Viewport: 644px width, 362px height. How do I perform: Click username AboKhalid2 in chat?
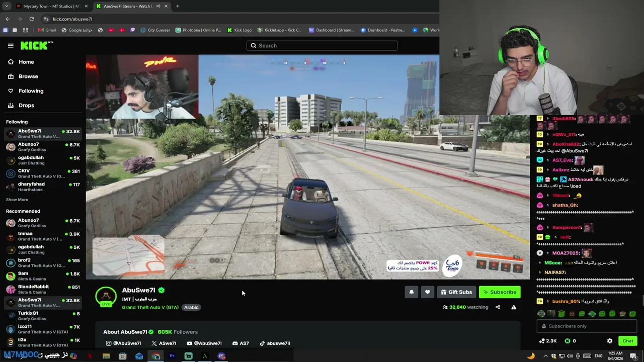coord(566,144)
